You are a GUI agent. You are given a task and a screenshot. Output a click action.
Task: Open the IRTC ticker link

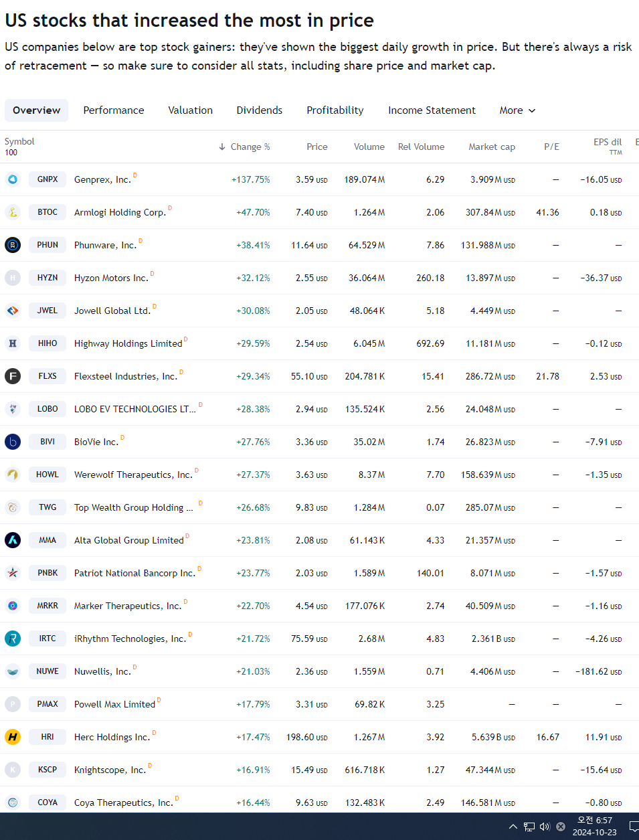(48, 639)
